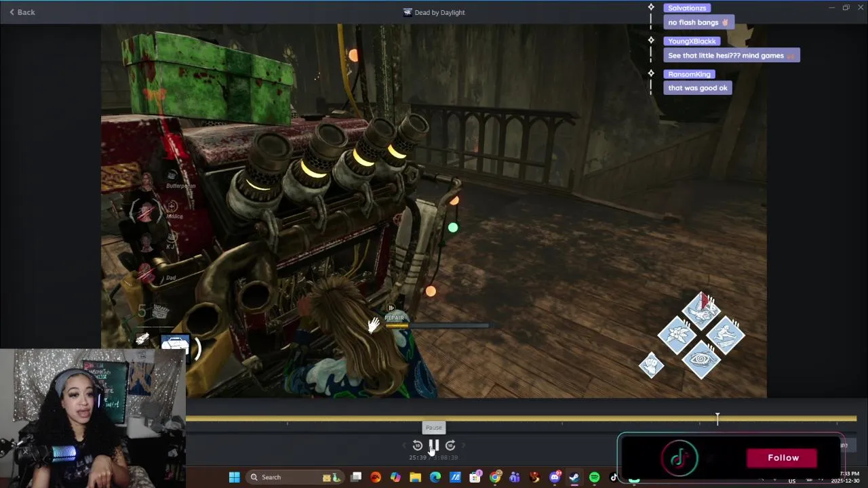Viewport: 868px width, 488px height.
Task: Click the small fist perk diamond
Action: click(x=651, y=365)
